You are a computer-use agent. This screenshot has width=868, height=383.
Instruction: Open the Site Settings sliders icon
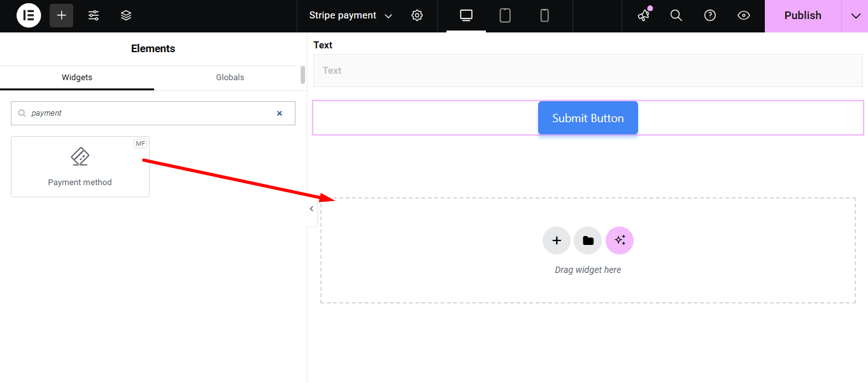(93, 15)
